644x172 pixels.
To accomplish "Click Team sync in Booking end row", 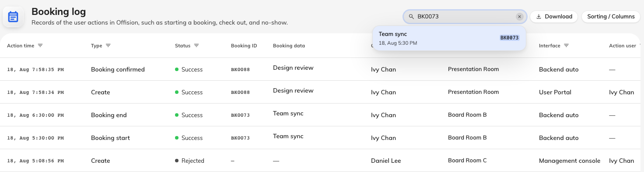I will tap(288, 113).
